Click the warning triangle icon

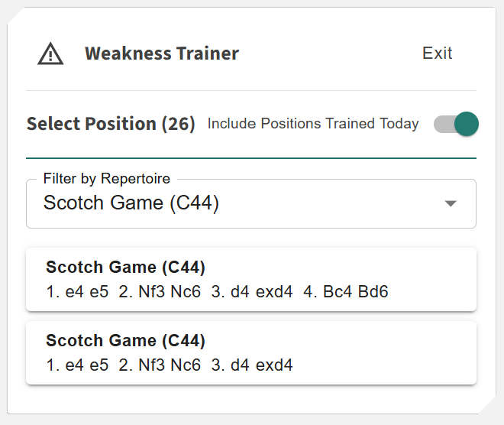[x=50, y=54]
